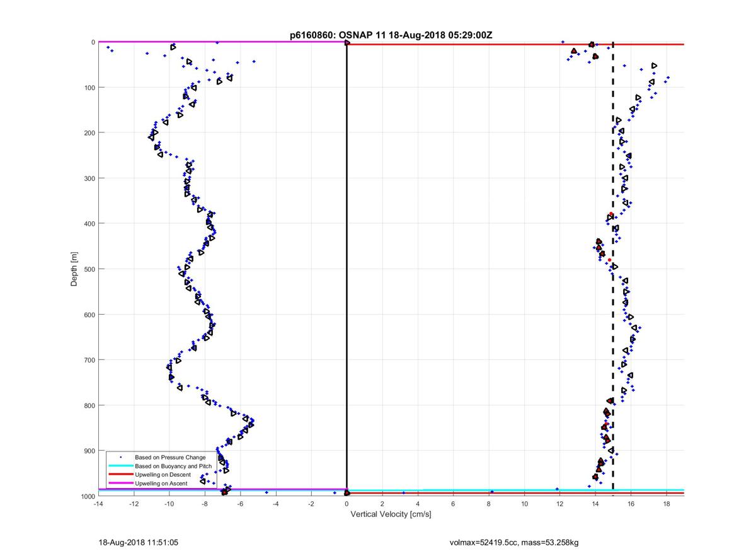
Task: Pick the red line sample in the legend
Action: click(120, 475)
